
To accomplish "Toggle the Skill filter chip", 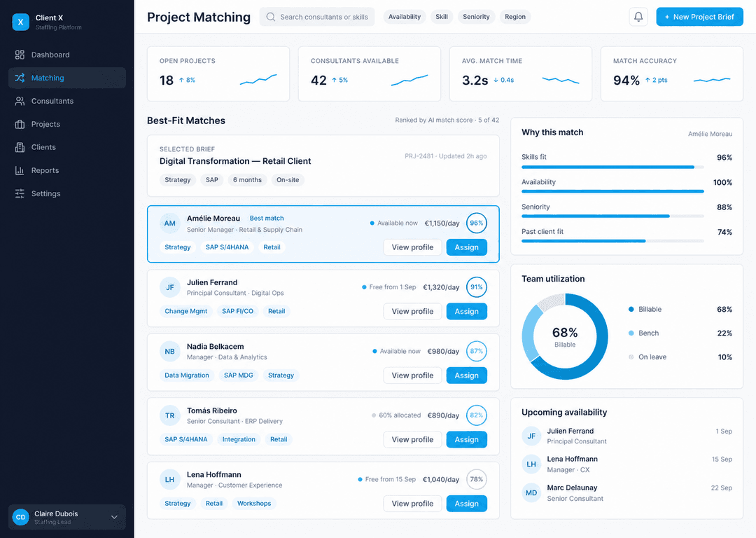I will tap(442, 17).
